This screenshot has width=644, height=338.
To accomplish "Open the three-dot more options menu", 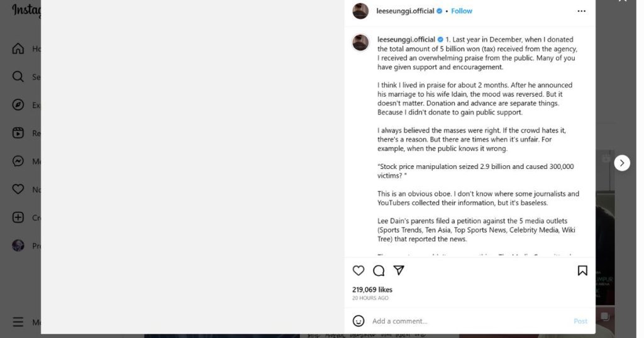I will [x=582, y=11].
